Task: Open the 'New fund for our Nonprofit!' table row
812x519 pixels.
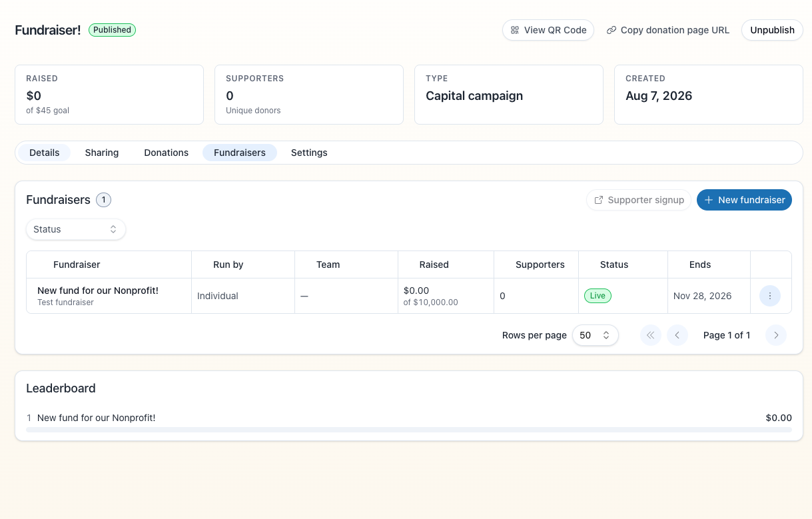Action: [x=409, y=296]
